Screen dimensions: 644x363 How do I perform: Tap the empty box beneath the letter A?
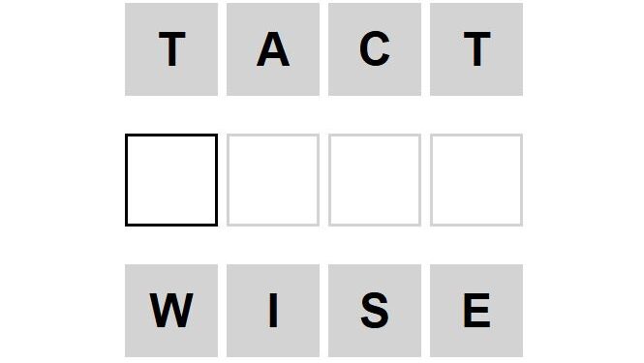pyautogui.click(x=273, y=180)
